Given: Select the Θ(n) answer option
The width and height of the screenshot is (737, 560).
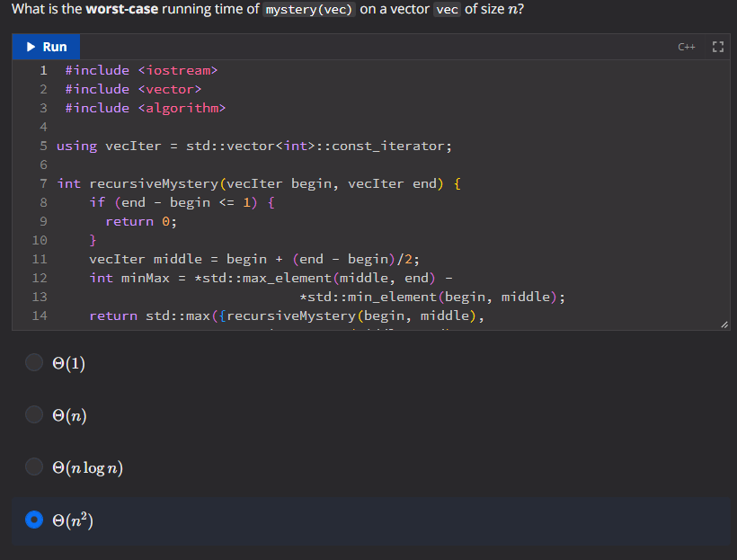Looking at the screenshot, I should [34, 414].
